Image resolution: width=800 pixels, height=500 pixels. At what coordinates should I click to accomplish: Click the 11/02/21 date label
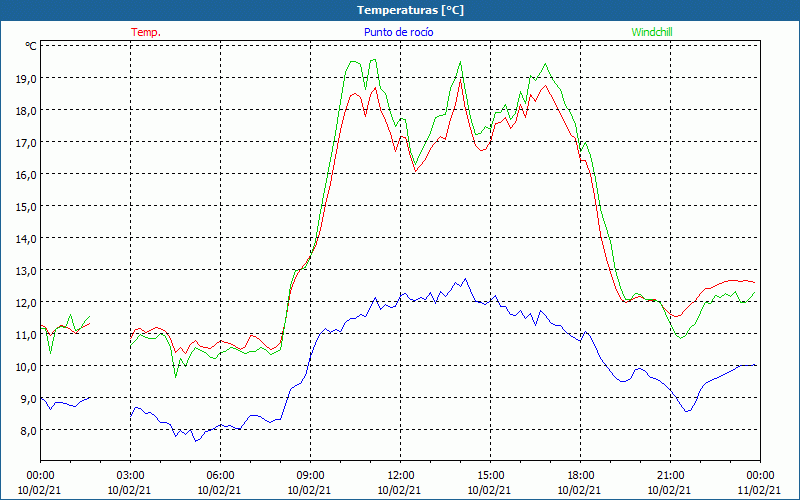click(x=759, y=490)
